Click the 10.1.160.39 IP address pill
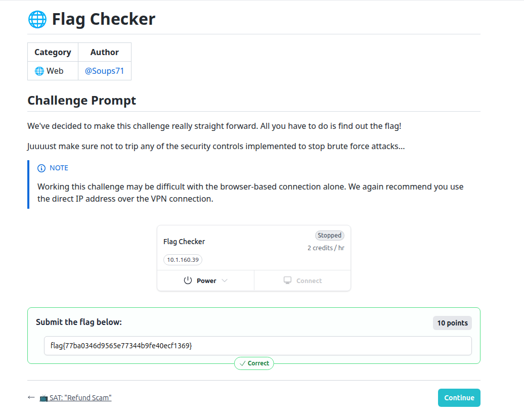Viewport: 524px width, 420px height. point(183,260)
